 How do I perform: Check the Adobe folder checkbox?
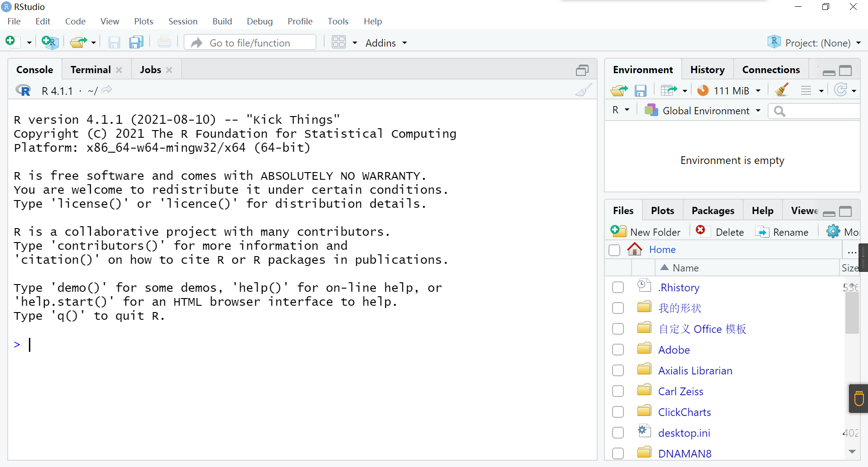[x=618, y=350]
